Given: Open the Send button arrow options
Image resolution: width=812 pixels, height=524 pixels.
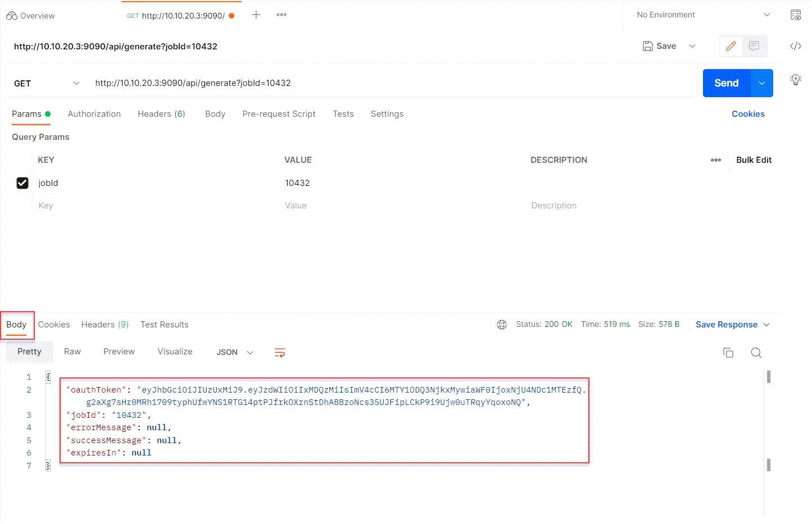Looking at the screenshot, I should [x=762, y=83].
